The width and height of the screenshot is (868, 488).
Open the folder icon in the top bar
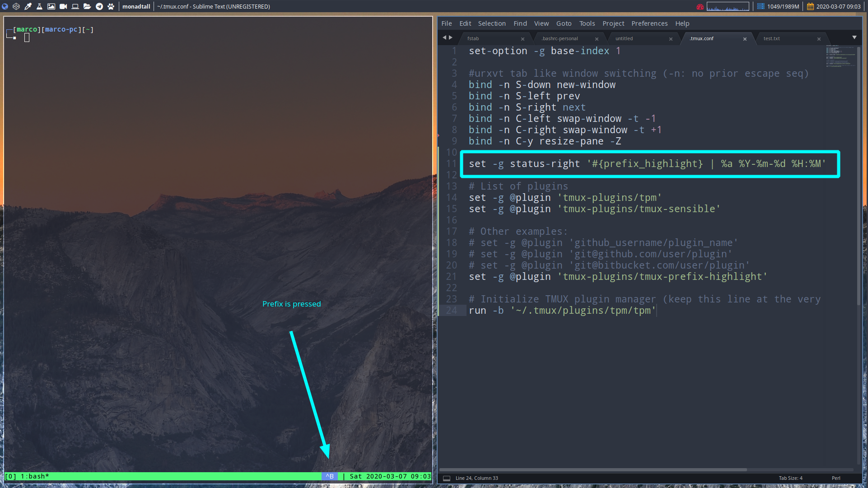87,6
